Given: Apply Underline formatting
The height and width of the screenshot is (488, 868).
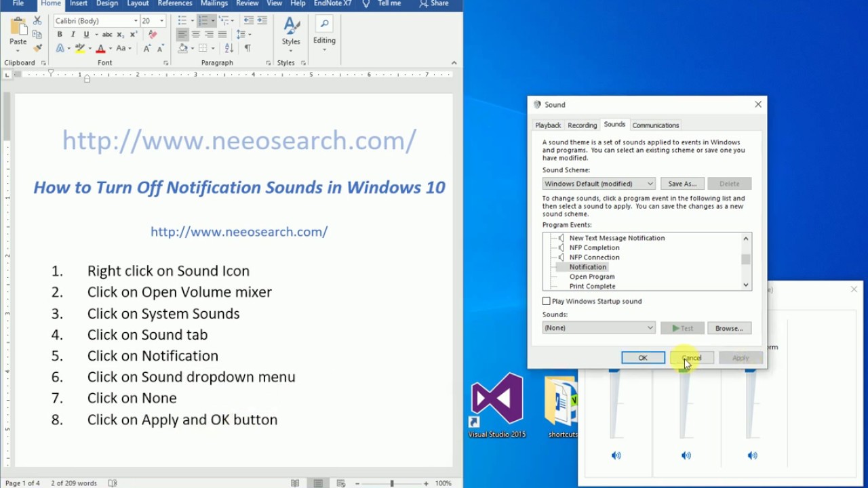Looking at the screenshot, I should pos(86,35).
